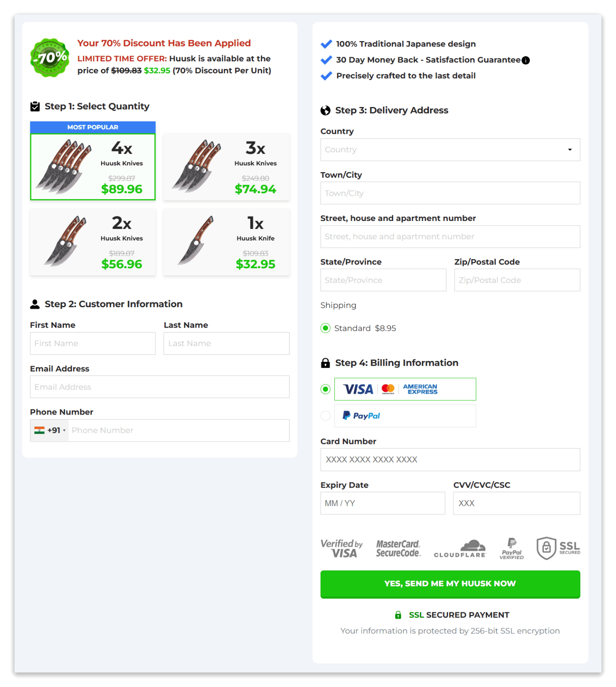Open the +91 phone country code selector
This screenshot has width=616, height=687.
[50, 430]
